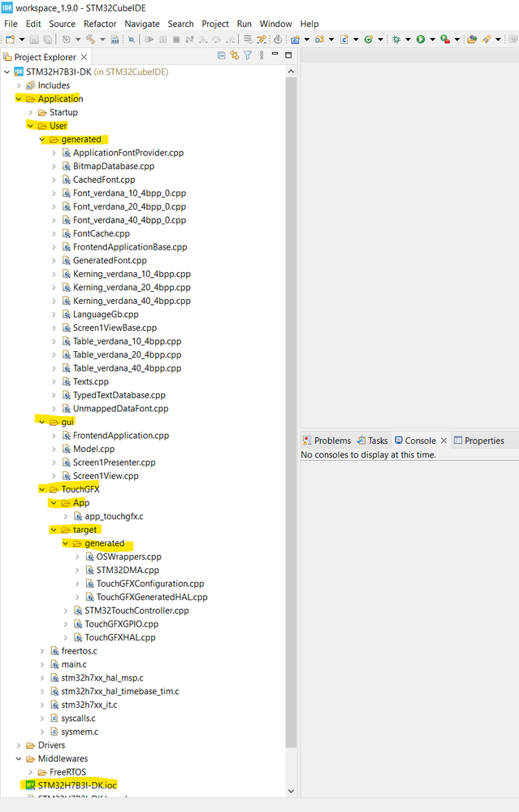Click the Save toolbar icon

click(34, 39)
